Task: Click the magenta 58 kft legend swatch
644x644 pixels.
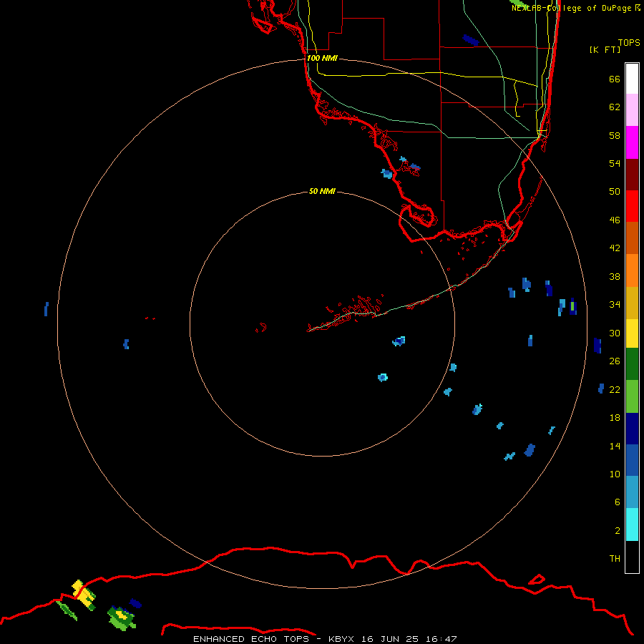Action: 632,142
